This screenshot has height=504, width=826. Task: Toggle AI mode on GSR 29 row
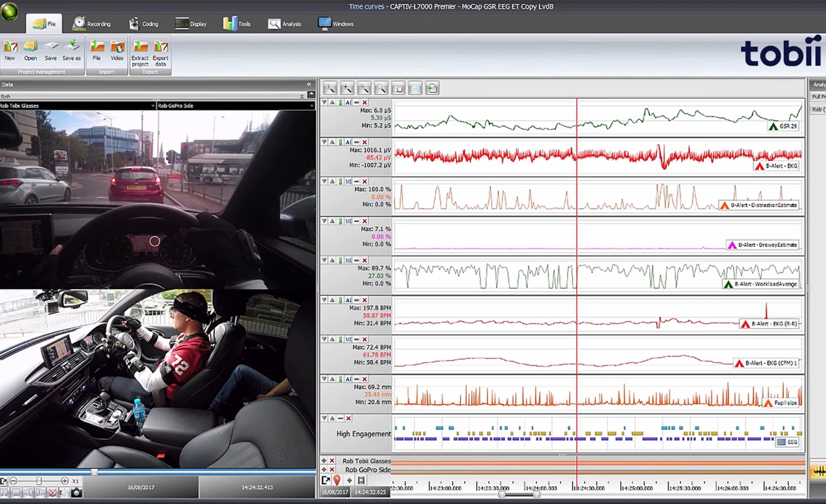tap(348, 103)
